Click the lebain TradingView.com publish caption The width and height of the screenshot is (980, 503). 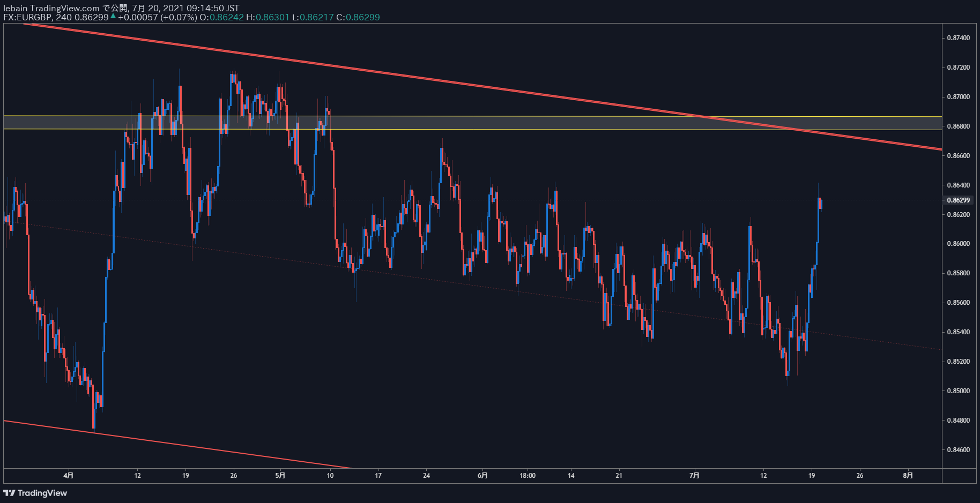tap(121, 8)
